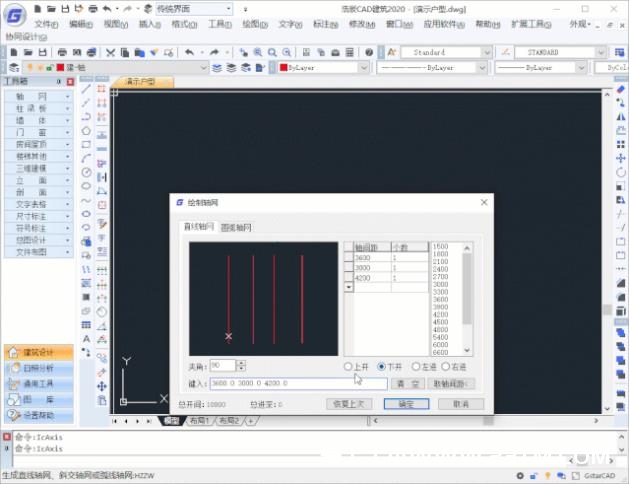Select 3600 in the preset spacing list

click(x=440, y=299)
